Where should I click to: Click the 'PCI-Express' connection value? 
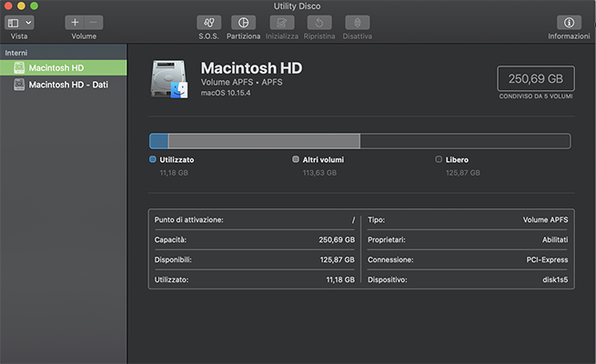point(547,260)
